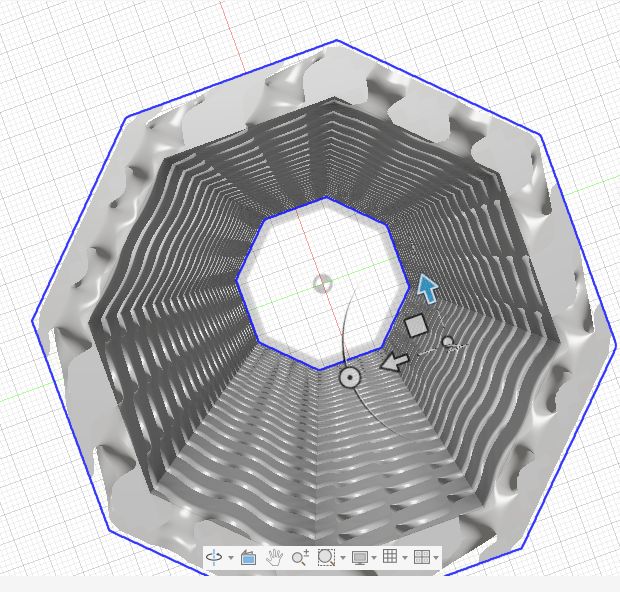Screen dimensions: 620x592
Task: Open the Orbit type dropdown arrow
Action: pyautogui.click(x=231, y=558)
